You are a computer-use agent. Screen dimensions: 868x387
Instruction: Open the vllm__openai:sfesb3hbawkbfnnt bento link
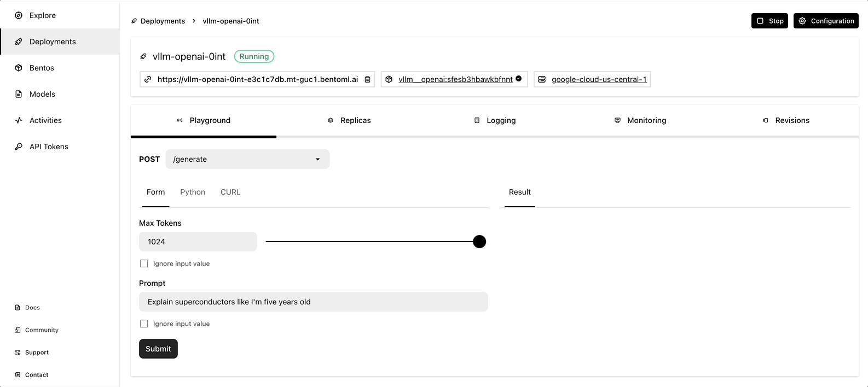(x=455, y=79)
